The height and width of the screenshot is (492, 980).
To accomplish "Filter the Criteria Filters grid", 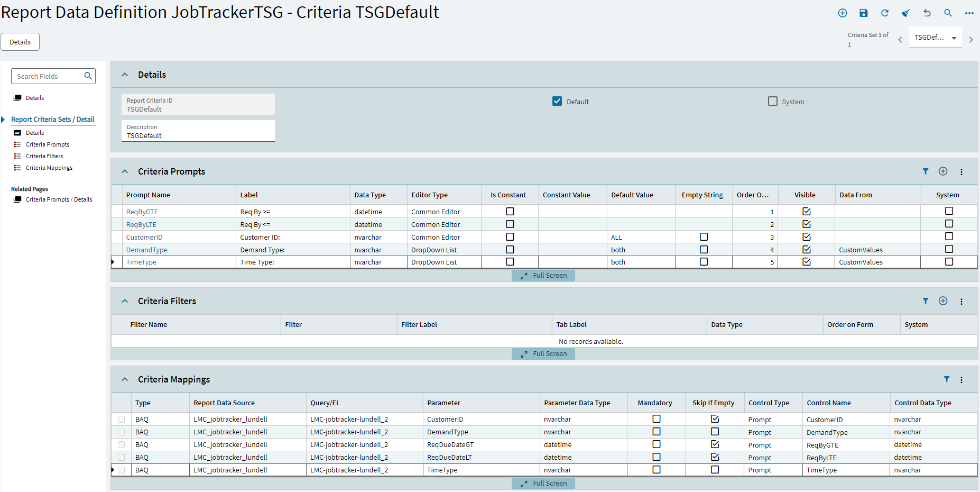I will click(926, 301).
